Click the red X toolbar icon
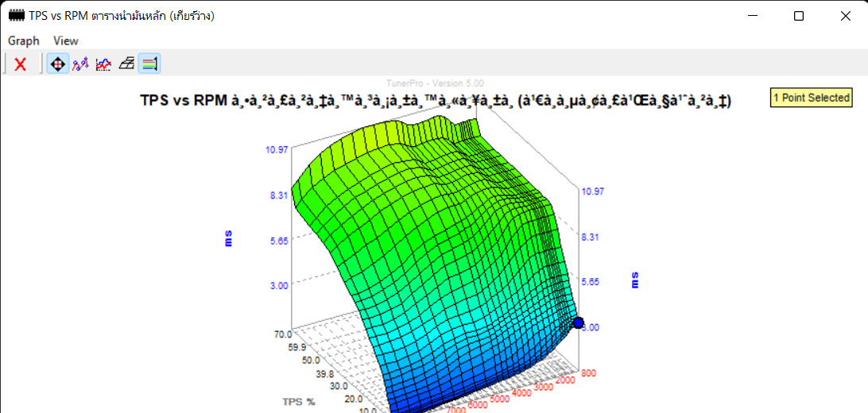Viewport: 868px width, 413px height. point(21,64)
